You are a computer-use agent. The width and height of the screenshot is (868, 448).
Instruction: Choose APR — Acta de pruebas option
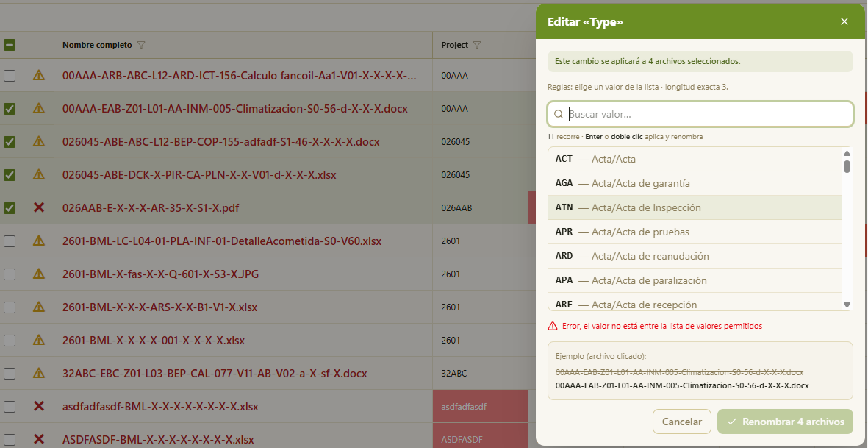coord(694,232)
